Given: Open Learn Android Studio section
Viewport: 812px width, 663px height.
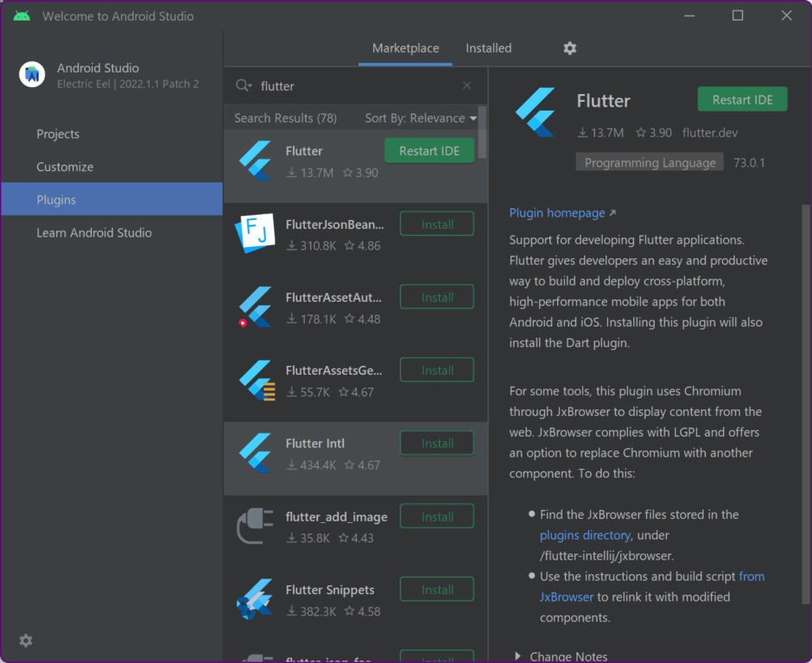Looking at the screenshot, I should [x=94, y=232].
